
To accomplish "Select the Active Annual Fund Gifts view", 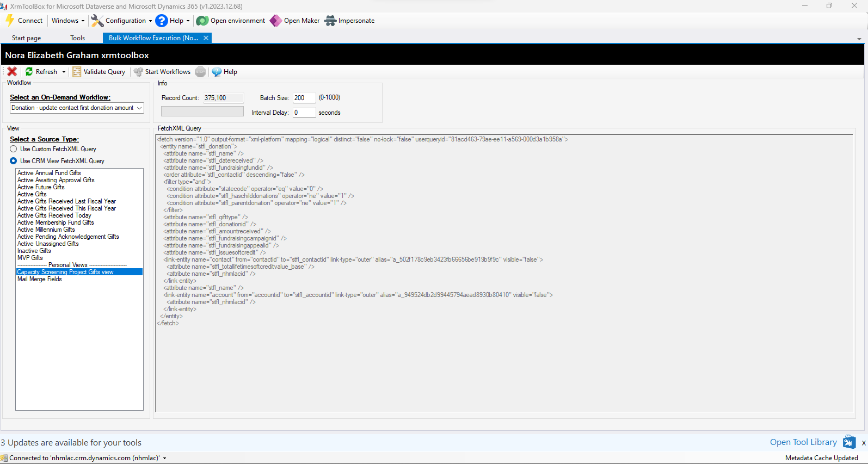I will pos(49,173).
